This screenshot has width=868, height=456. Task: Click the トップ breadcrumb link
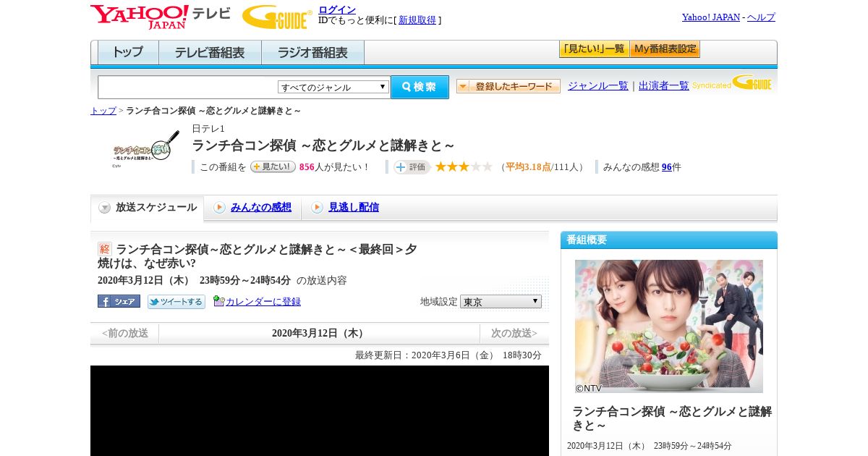(x=103, y=111)
